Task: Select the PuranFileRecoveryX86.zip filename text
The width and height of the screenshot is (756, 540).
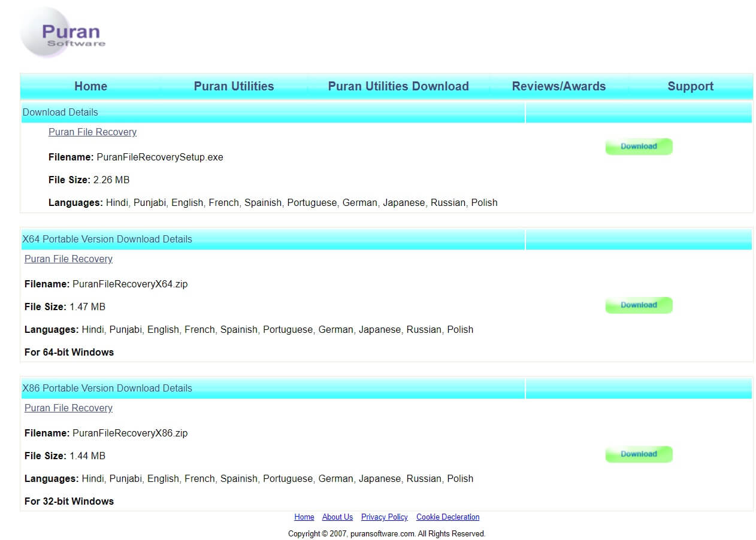Action: click(130, 433)
